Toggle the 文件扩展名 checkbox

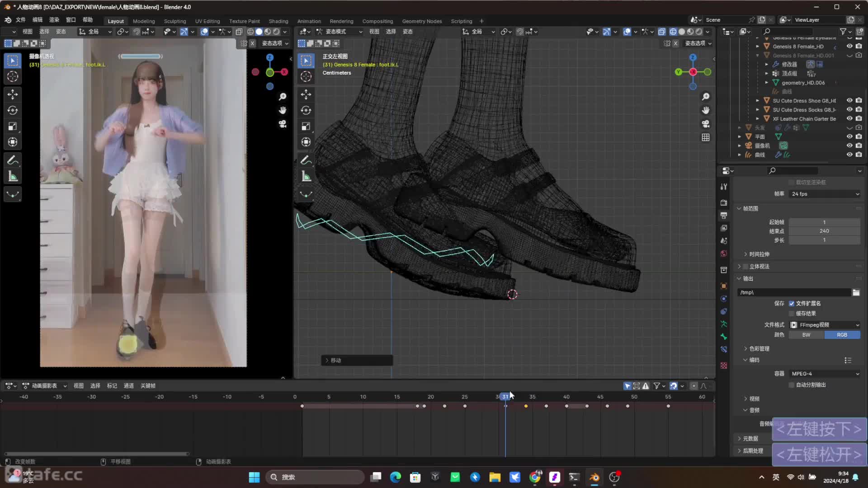(792, 304)
